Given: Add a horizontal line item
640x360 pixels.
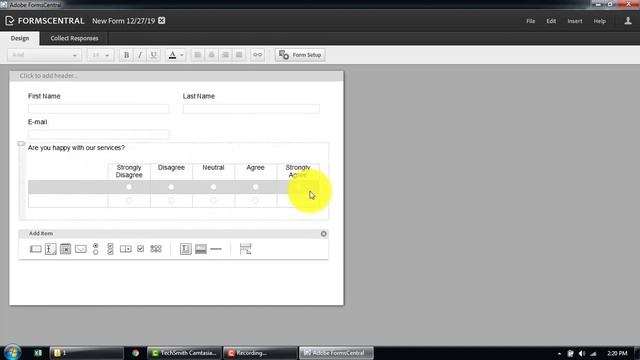Looking at the screenshot, I should click(216, 249).
